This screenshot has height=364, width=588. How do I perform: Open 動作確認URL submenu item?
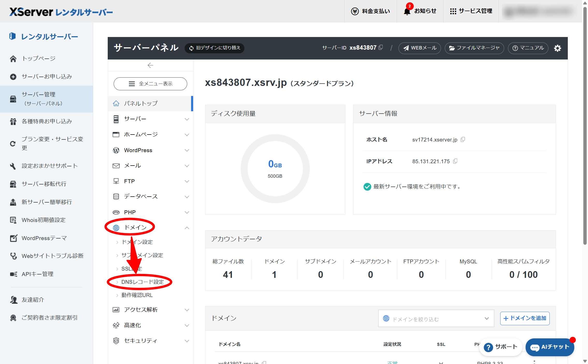pyautogui.click(x=137, y=295)
